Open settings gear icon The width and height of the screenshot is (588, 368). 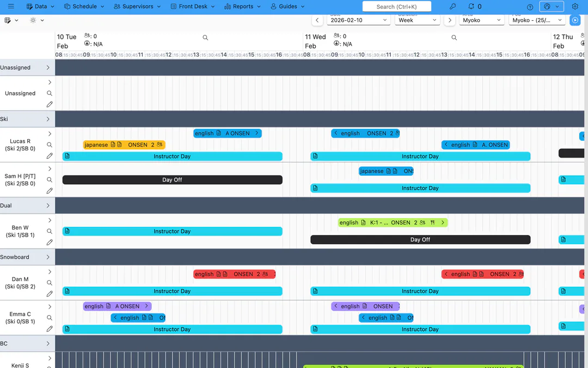[575, 7]
